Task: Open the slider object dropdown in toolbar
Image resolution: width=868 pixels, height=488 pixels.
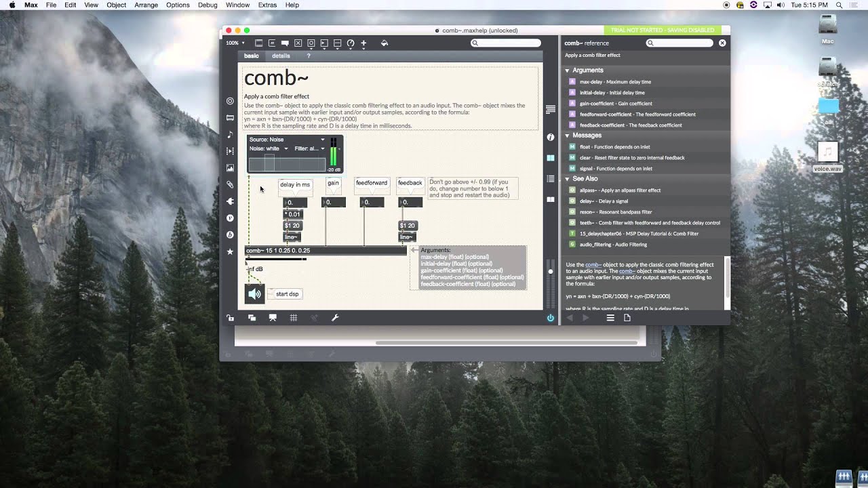Action: tap(337, 43)
